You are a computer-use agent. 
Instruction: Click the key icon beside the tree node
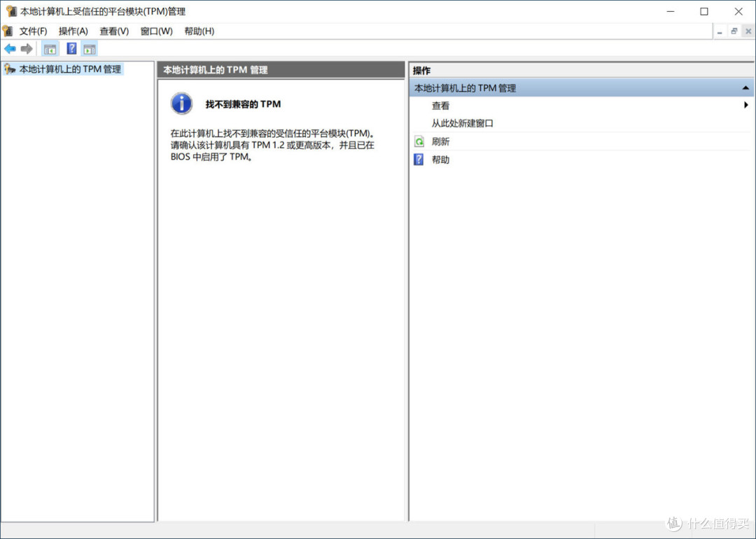[x=8, y=69]
